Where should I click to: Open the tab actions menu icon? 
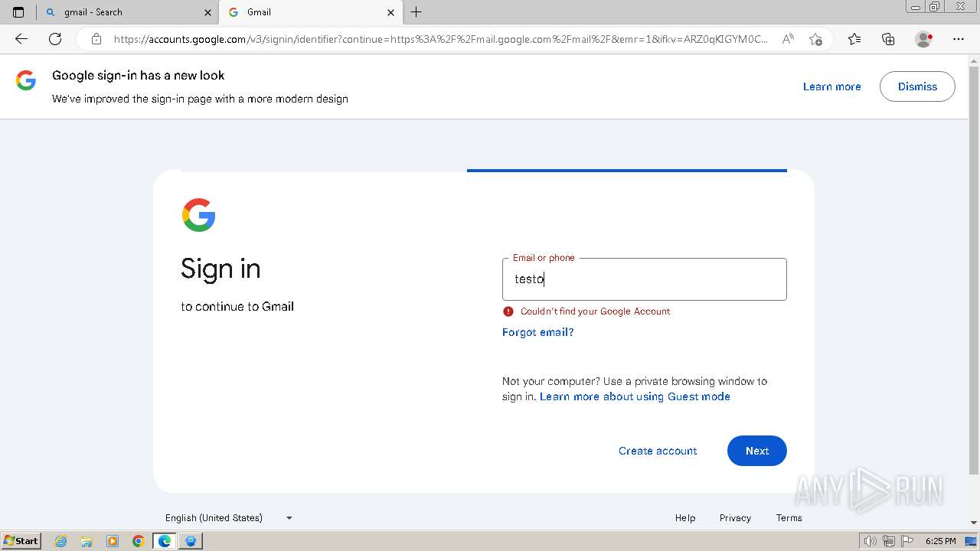18,12
